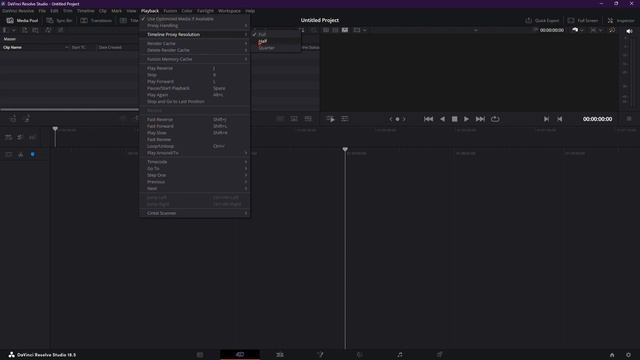The image size is (640, 360).
Task: Toggle loop playback in viewer
Action: click(x=495, y=119)
